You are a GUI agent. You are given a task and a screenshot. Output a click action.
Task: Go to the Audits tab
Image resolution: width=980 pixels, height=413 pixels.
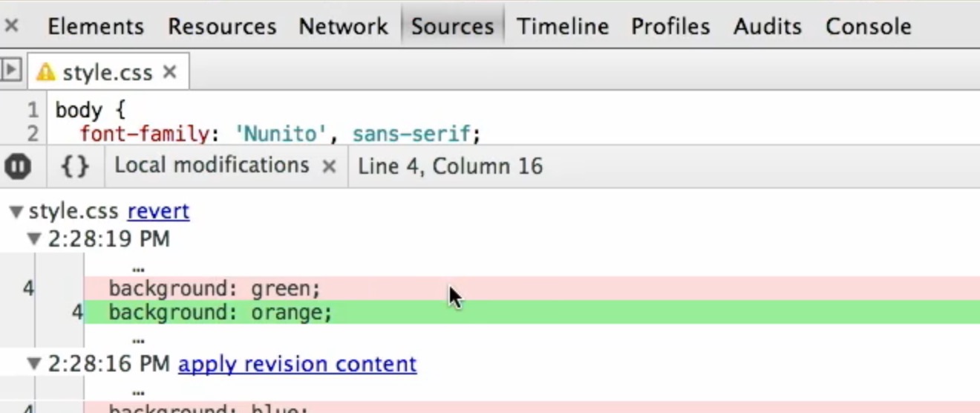tap(768, 27)
